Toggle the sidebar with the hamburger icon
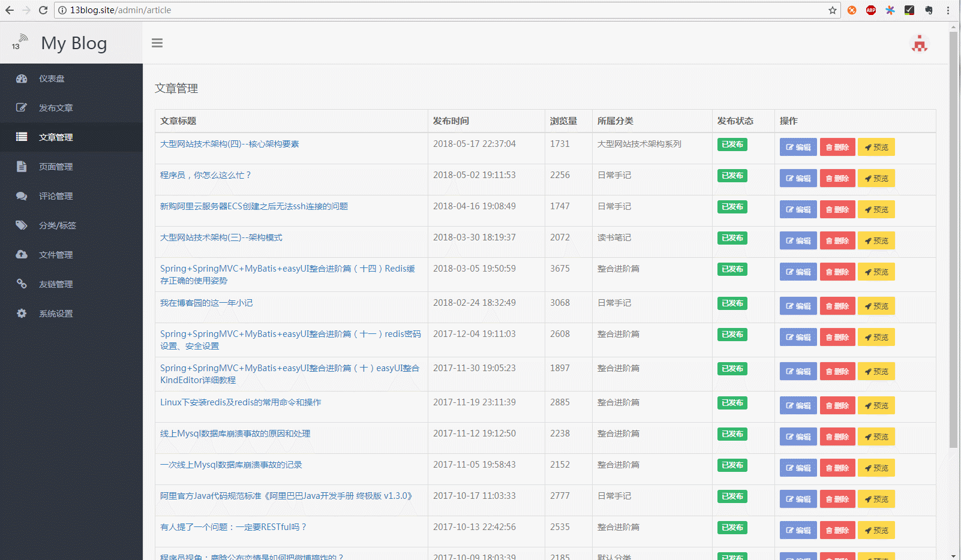This screenshot has height=560, width=961. click(157, 43)
